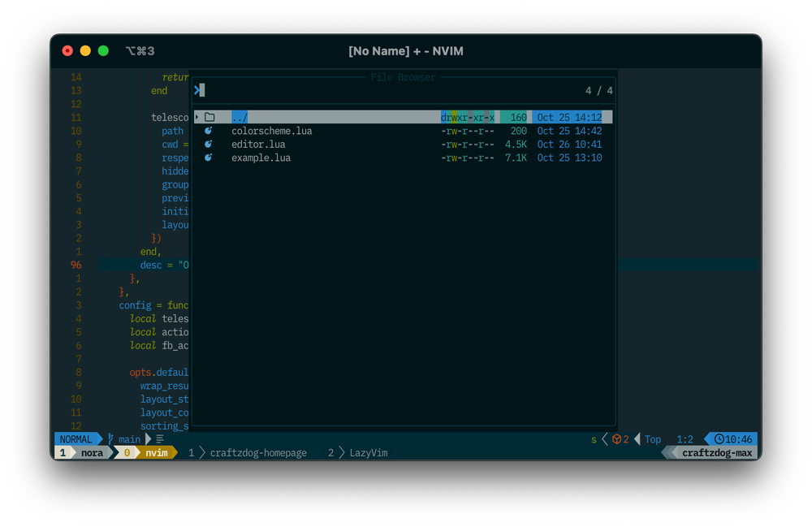Click the Lua icon beside example.lua

pyautogui.click(x=208, y=158)
